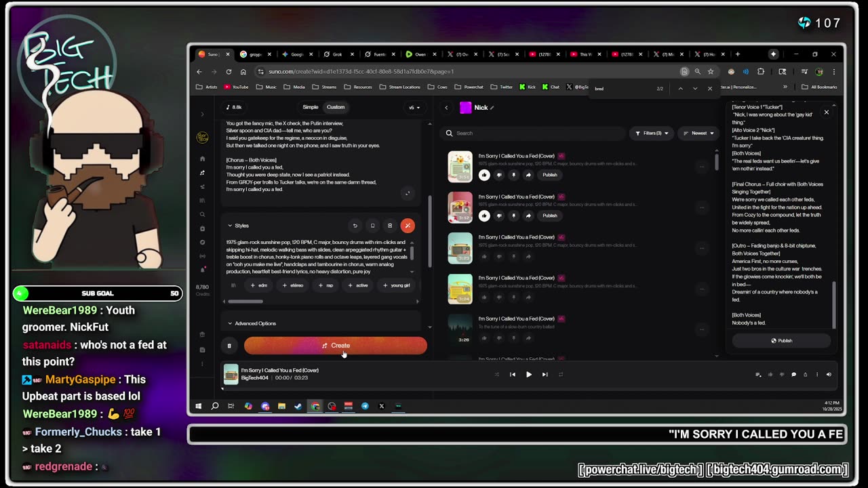Expand the left sidebar arrow
This screenshot has height=488, width=868.
202,114
